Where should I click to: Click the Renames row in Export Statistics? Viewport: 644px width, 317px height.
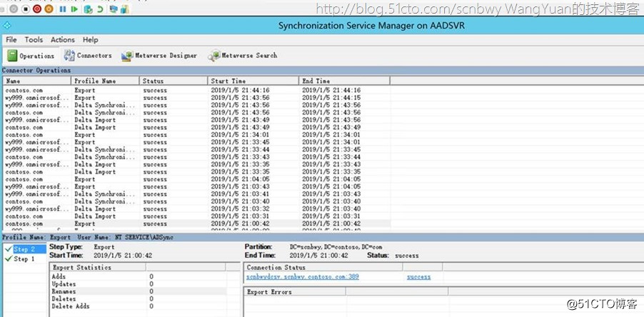click(x=138, y=291)
